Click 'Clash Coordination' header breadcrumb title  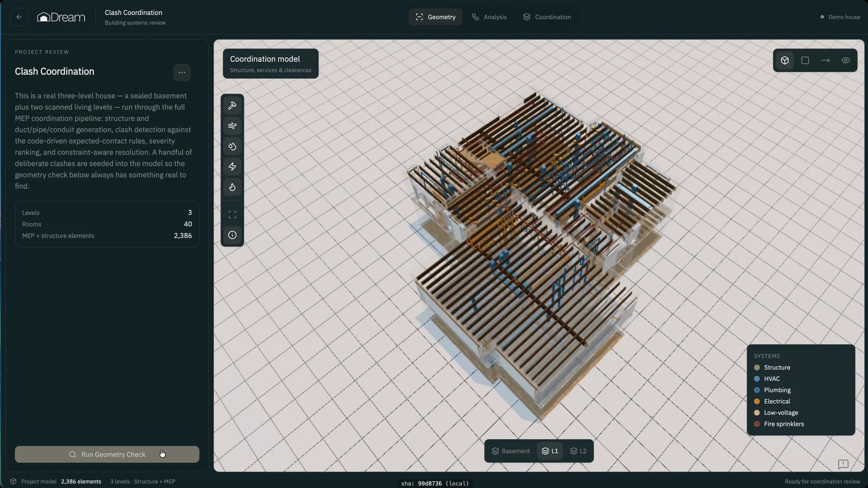pos(133,13)
